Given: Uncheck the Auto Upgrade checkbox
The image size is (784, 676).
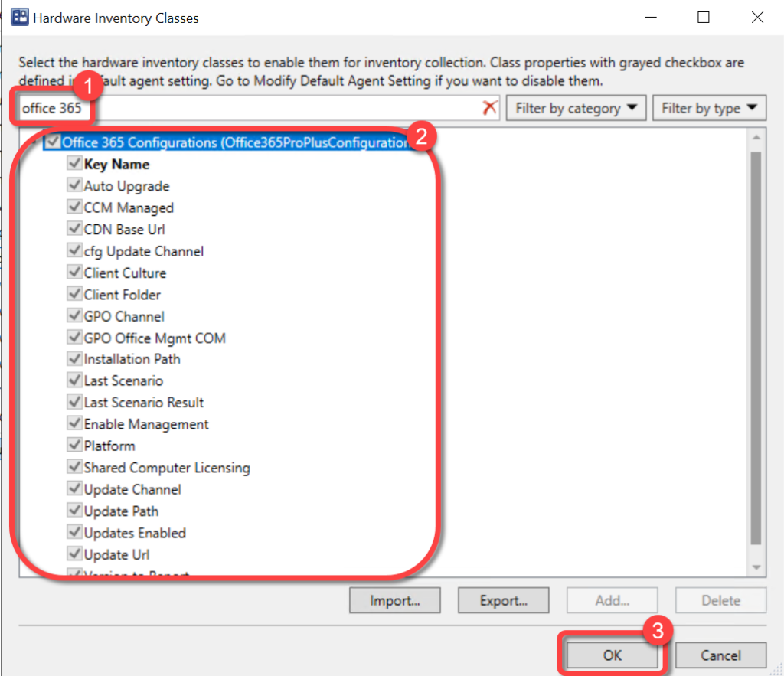Looking at the screenshot, I should [x=75, y=186].
